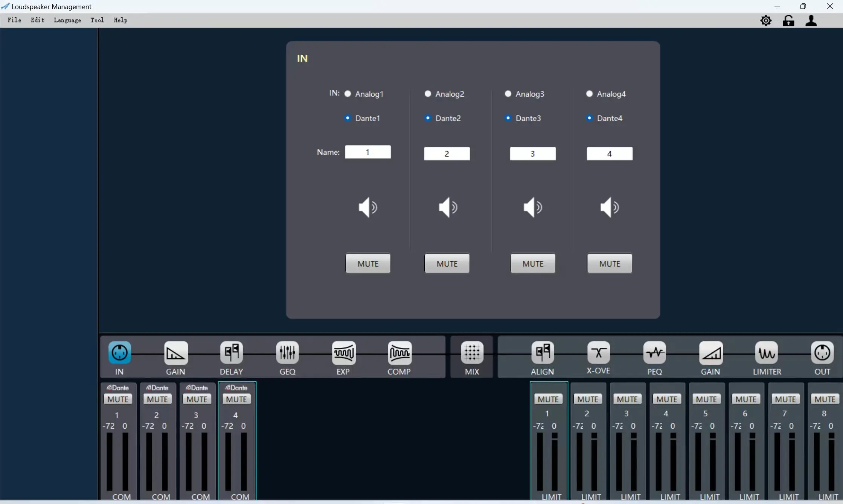
Task: Click the user account icon
Action: click(811, 20)
